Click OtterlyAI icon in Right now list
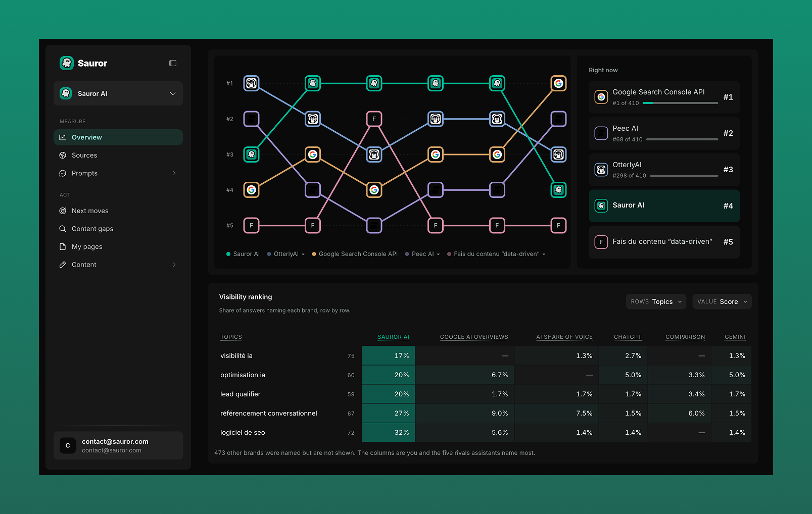Image resolution: width=812 pixels, height=514 pixels. (x=601, y=170)
